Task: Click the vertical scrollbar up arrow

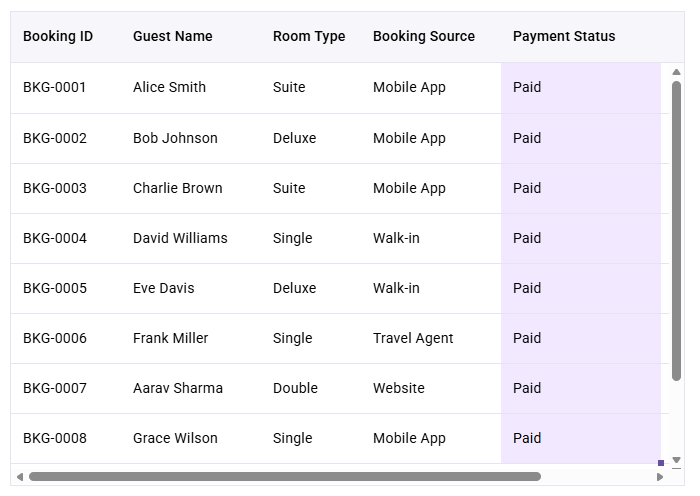Action: pyautogui.click(x=676, y=72)
